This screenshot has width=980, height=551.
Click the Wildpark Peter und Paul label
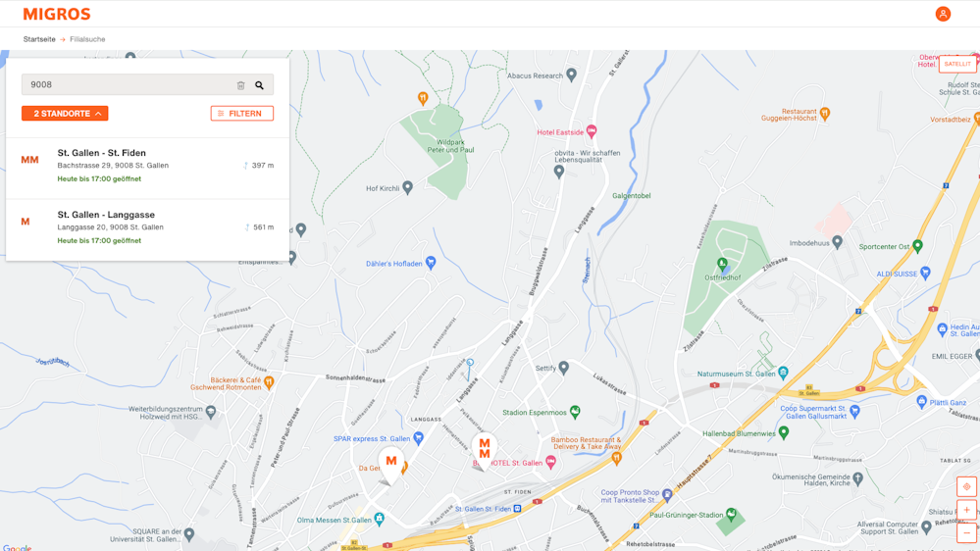(x=450, y=146)
